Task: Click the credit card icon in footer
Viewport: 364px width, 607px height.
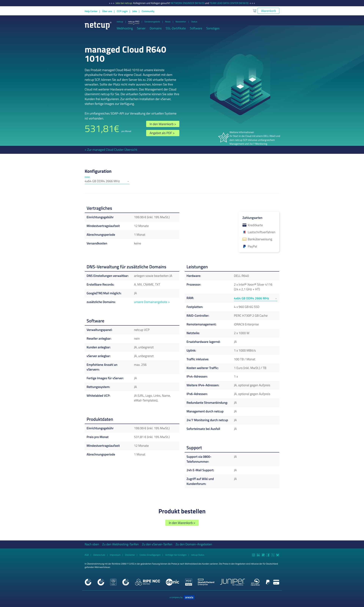Action: [x=276, y=582]
